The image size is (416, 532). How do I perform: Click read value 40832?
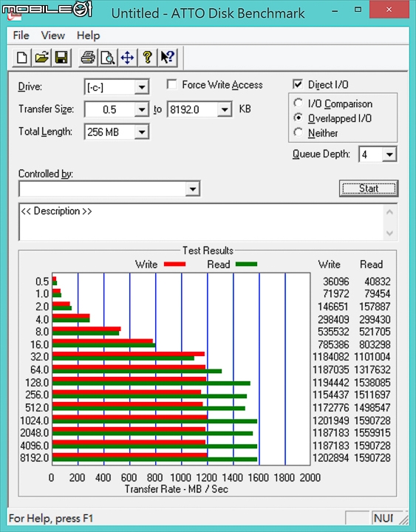[378, 282]
